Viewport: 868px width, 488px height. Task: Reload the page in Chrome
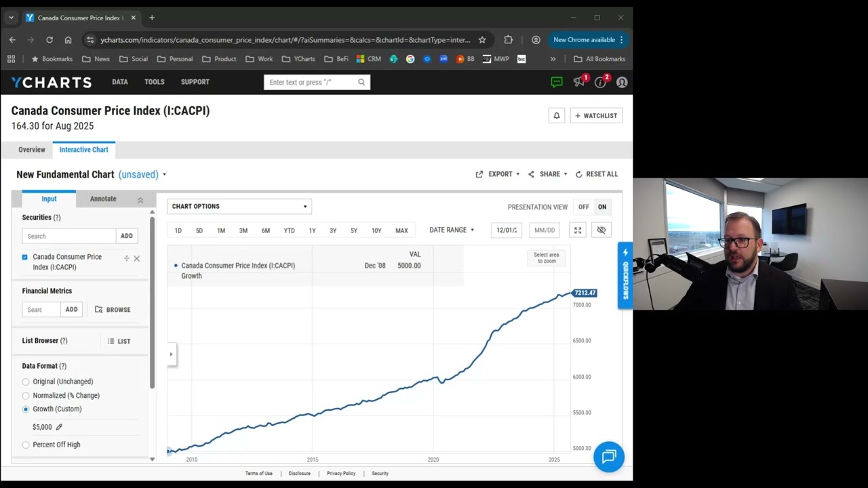pos(50,40)
